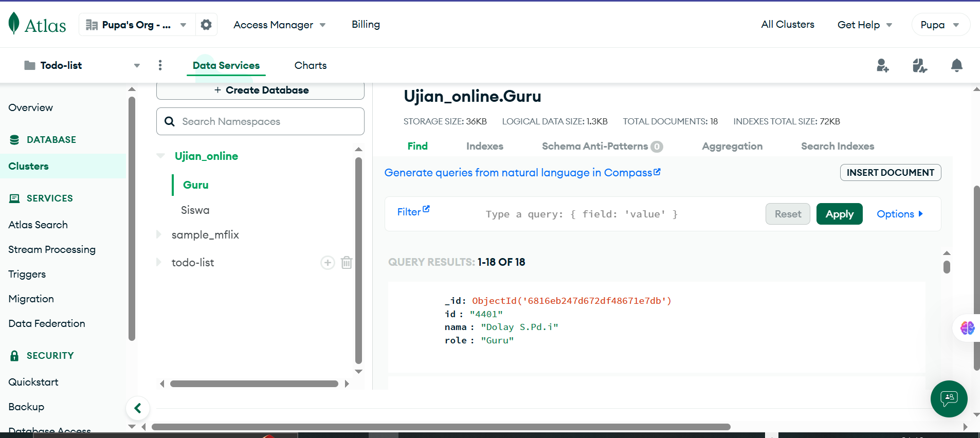This screenshot has width=980, height=438.
Task: Open the project three-dot options menu
Action: point(160,65)
